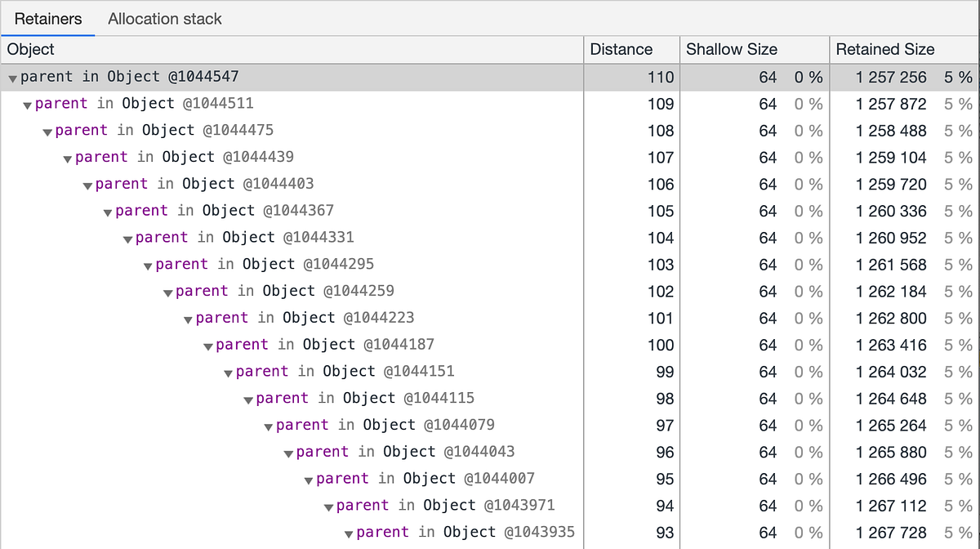The image size is (980, 549).
Task: Select the parent in Object @1044367 row
Action: (x=225, y=211)
